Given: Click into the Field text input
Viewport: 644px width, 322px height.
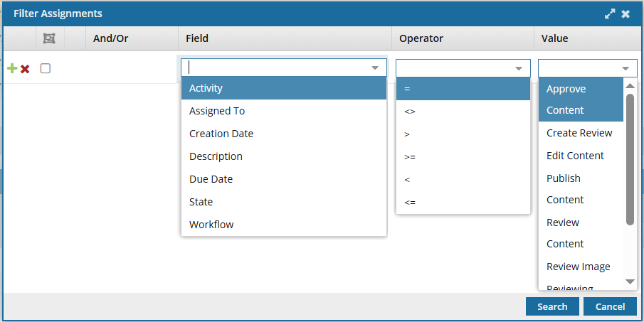Looking at the screenshot, I should (278, 68).
